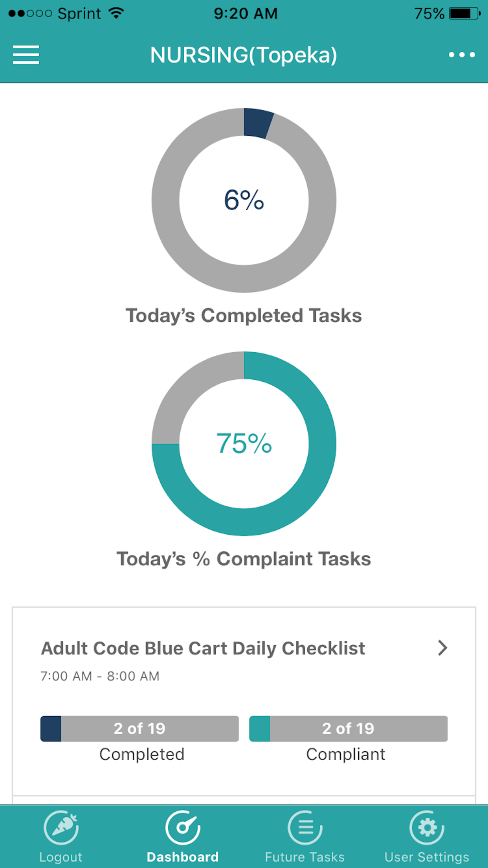Screen dimensions: 488x868
Task: Tap the Logout carrot icon
Action: [x=61, y=828]
